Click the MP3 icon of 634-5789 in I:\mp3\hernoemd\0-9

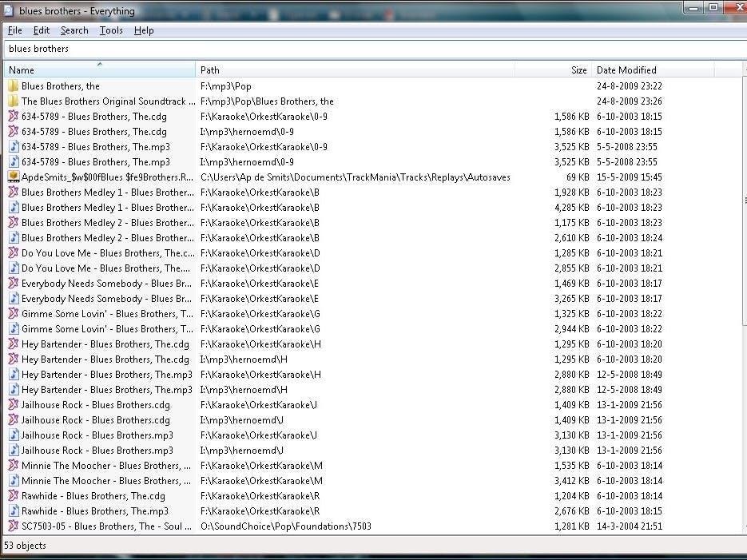click(x=14, y=162)
